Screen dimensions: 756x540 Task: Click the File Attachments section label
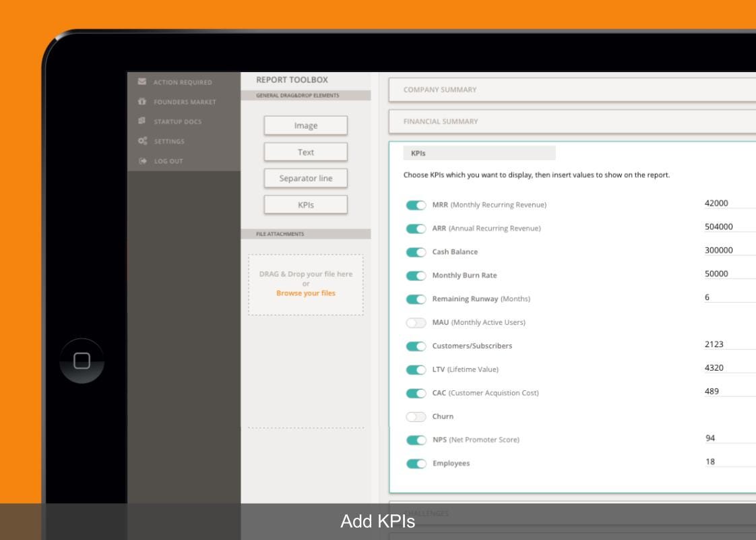click(x=280, y=234)
